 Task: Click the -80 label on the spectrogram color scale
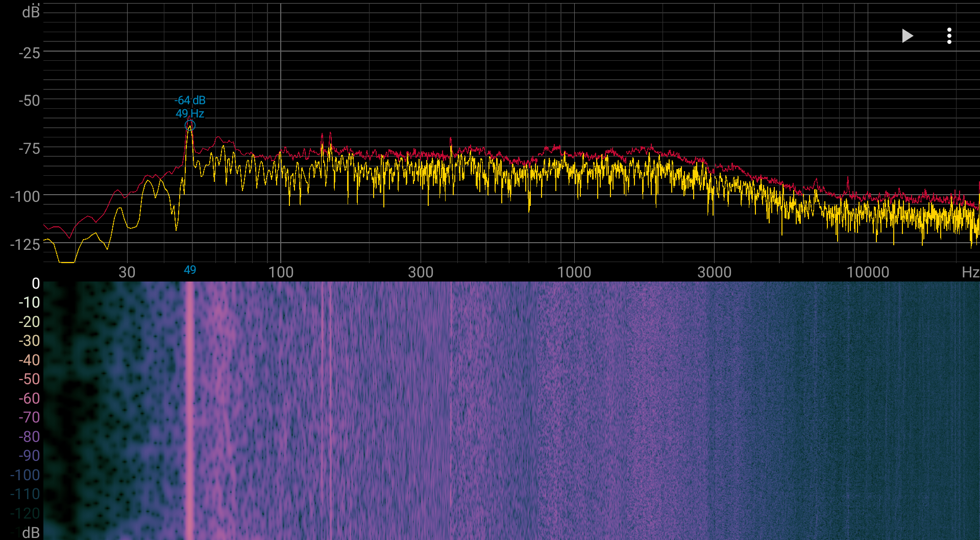(x=29, y=437)
